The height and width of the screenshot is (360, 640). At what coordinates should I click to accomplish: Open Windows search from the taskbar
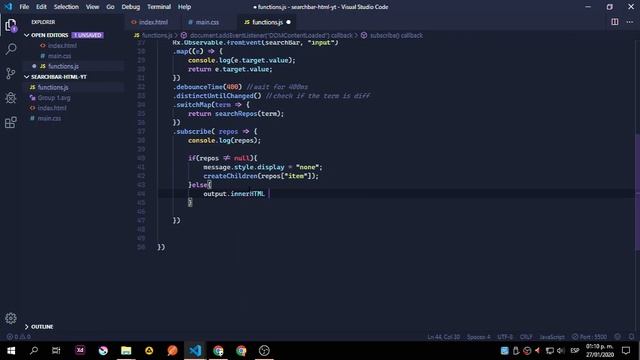tap(34, 351)
